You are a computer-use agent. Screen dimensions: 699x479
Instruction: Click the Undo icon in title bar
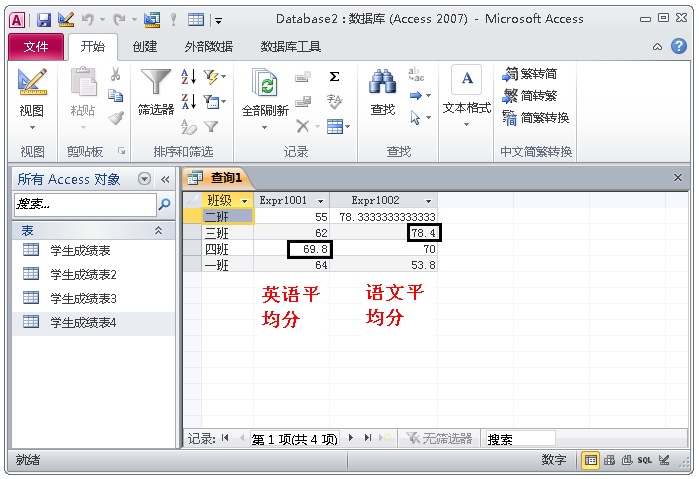click(x=88, y=19)
